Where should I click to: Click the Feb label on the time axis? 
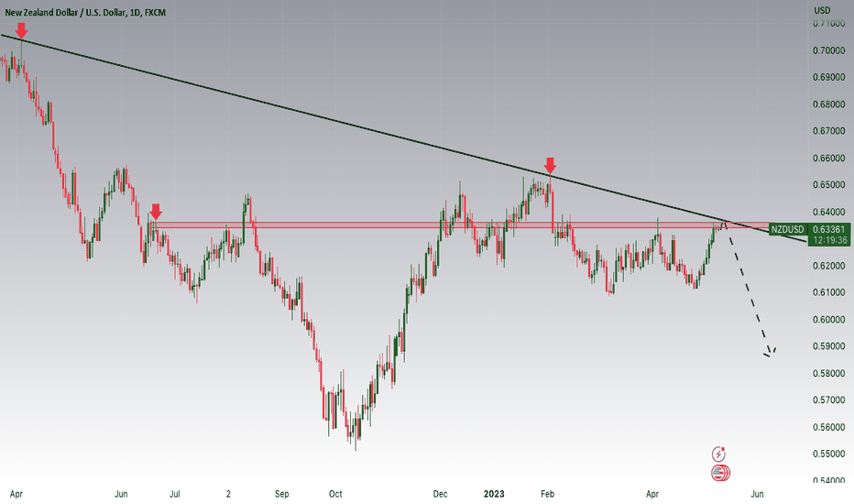tap(547, 494)
